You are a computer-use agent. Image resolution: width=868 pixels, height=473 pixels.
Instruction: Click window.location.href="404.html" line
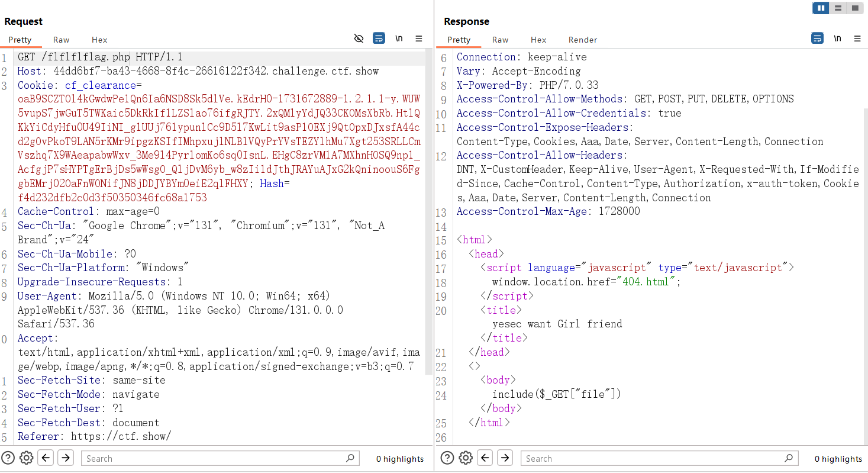tap(586, 282)
